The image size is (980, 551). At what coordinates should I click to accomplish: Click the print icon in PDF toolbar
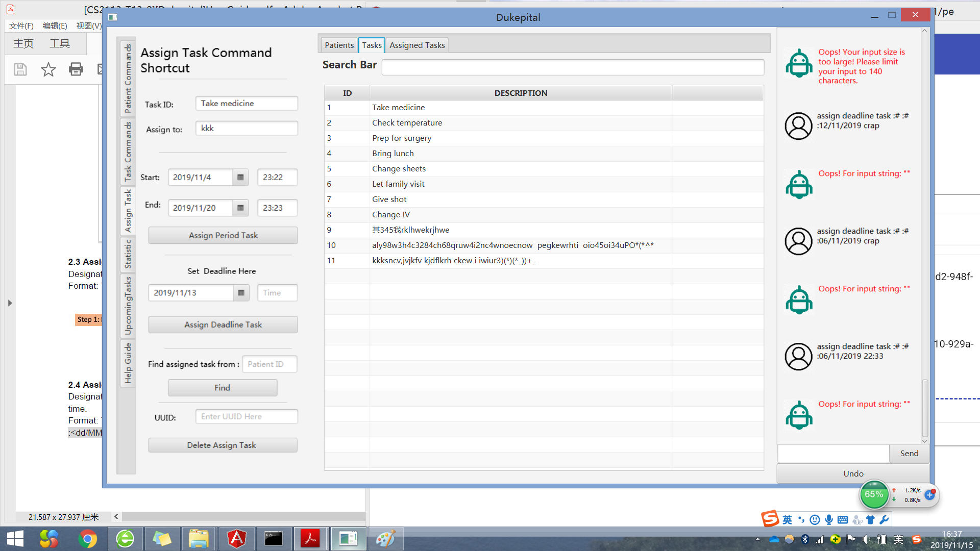tap(76, 69)
